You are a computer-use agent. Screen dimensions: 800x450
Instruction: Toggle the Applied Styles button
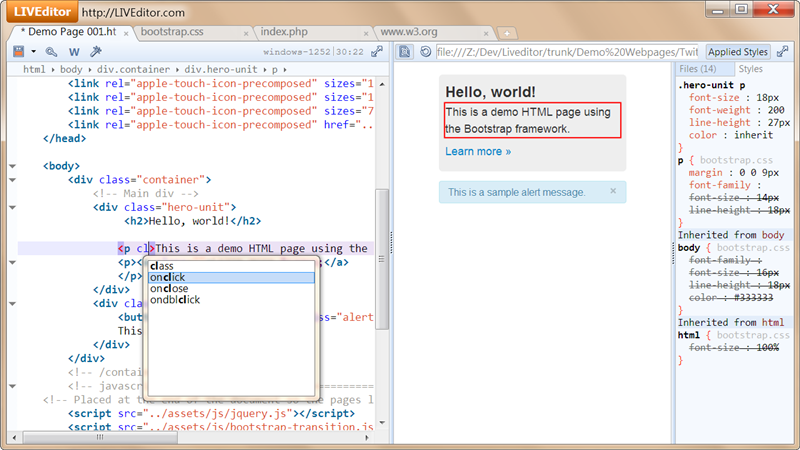point(738,52)
